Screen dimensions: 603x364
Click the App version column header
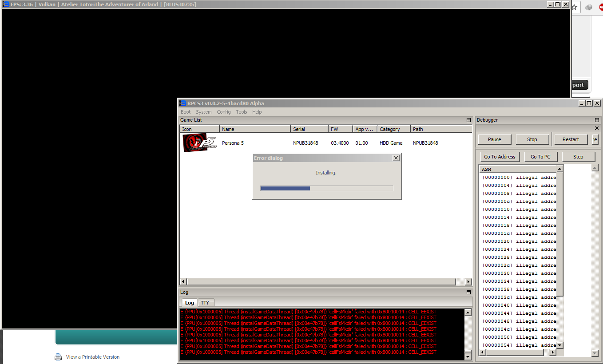(x=365, y=129)
